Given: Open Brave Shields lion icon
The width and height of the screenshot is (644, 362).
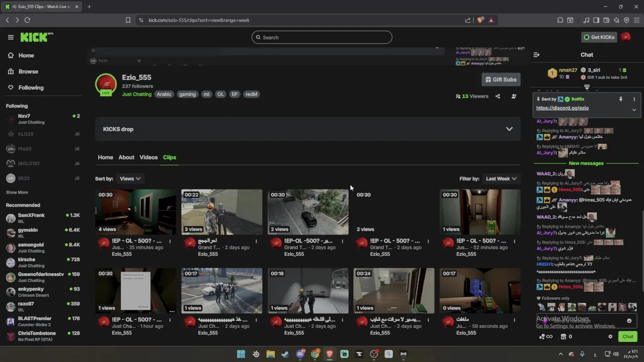Looking at the screenshot, I should point(480,20).
